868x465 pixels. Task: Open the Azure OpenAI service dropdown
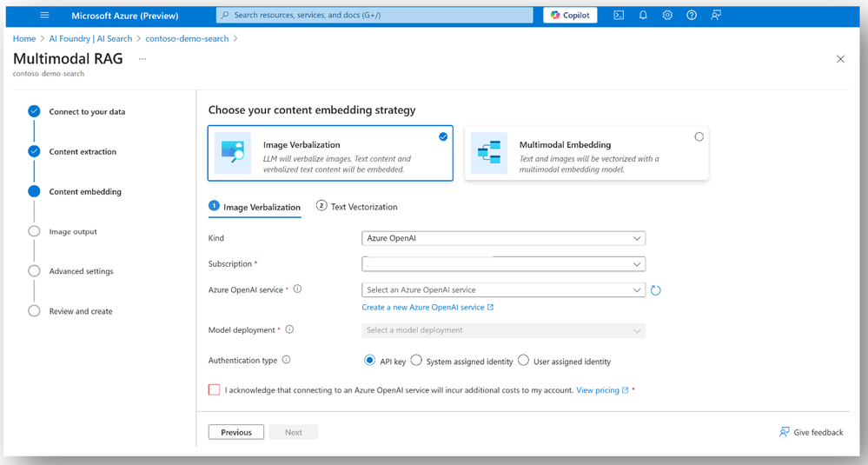pyautogui.click(x=503, y=290)
